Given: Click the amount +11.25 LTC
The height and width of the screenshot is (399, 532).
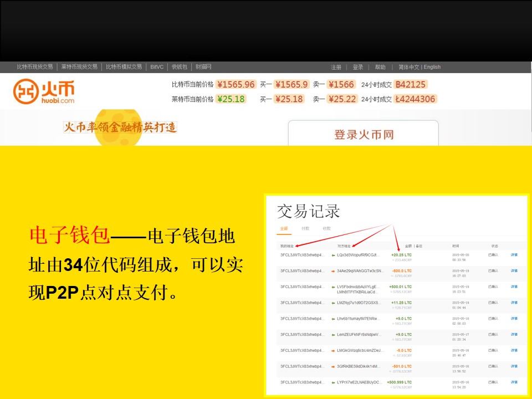Looking at the screenshot, I should coord(401,303).
